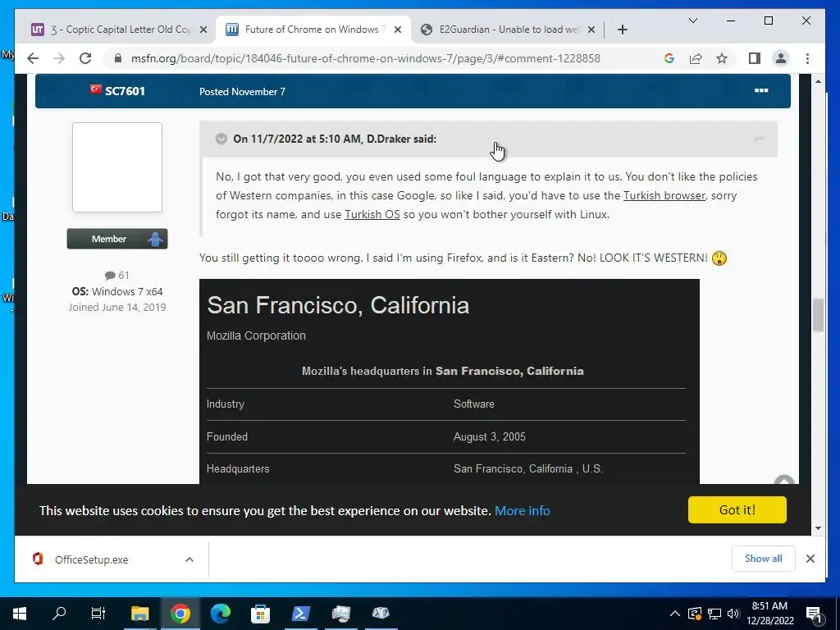The width and height of the screenshot is (840, 630).
Task: Follow the Turkish OS link
Action: point(372,214)
